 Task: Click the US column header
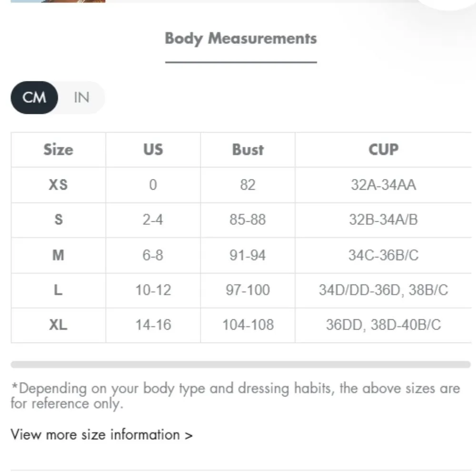click(153, 149)
